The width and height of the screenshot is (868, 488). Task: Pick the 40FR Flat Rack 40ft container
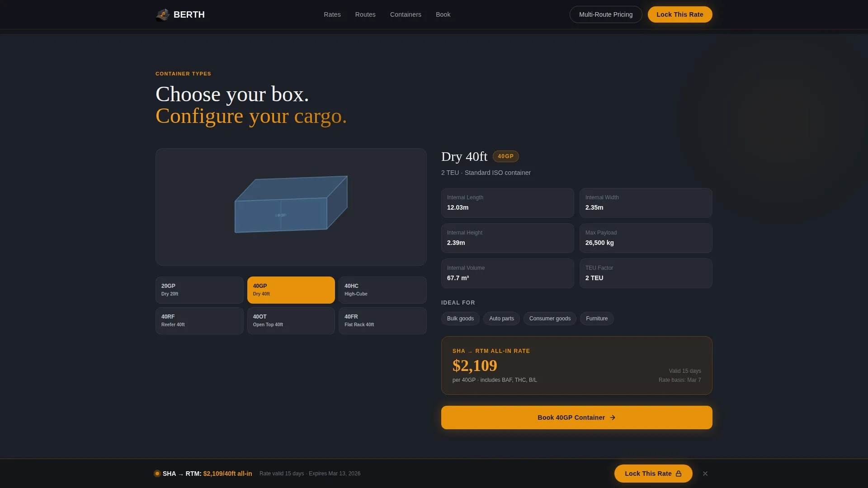tap(382, 321)
